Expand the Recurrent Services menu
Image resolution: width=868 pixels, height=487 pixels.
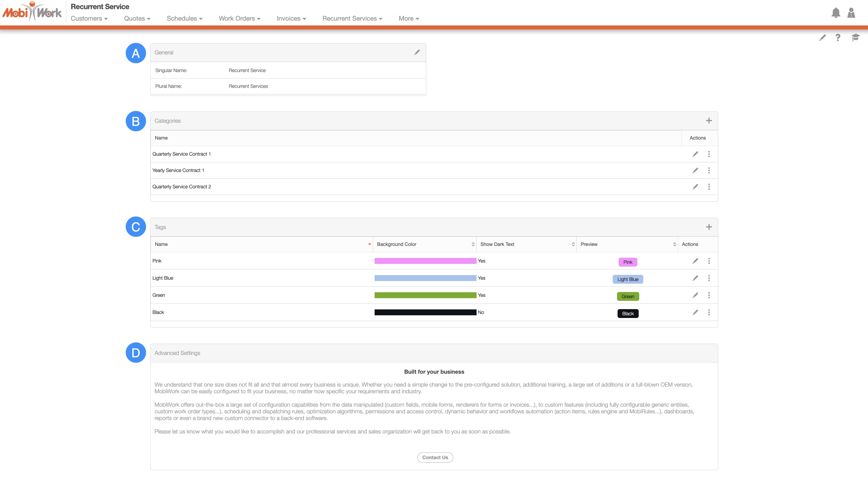[x=352, y=18]
